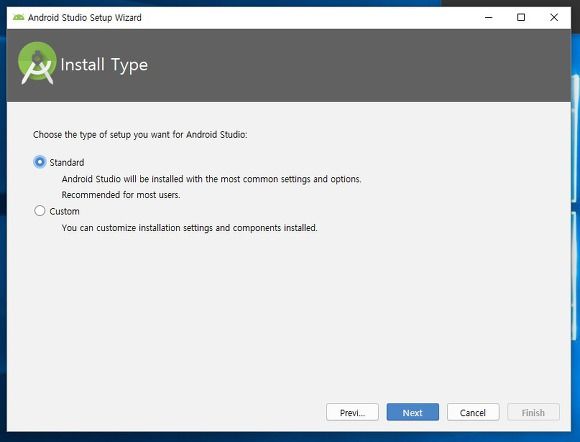580x442 pixels.
Task: Minimize the Setup Wizard window
Action: click(x=489, y=17)
